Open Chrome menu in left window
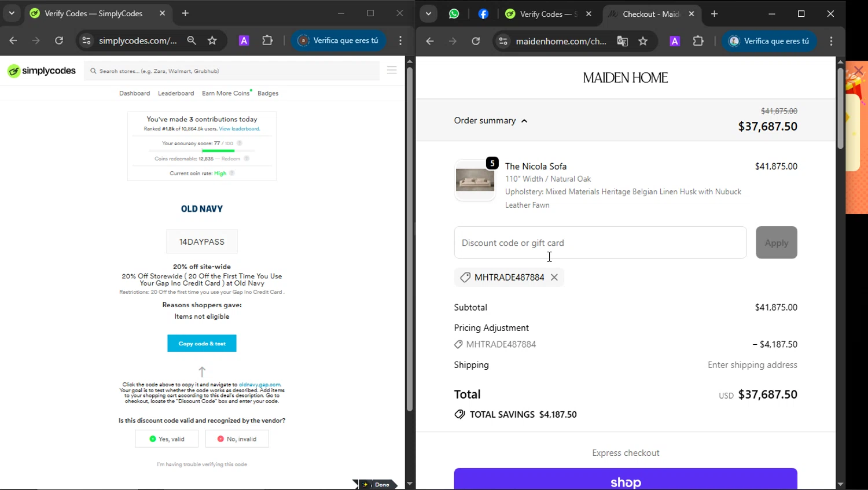Viewport: 868px width, 490px height. [400, 40]
